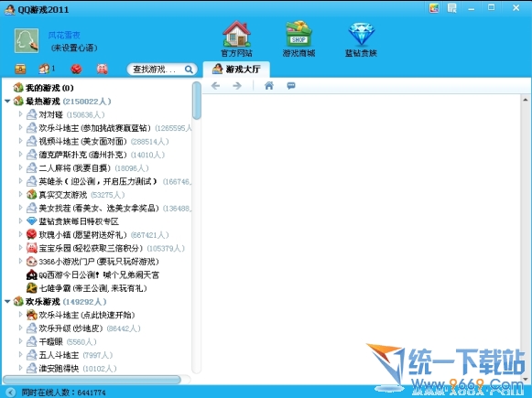532x398 pixels.
Task: Click the chat bubble icon in toolbar
Action: coord(291,86)
